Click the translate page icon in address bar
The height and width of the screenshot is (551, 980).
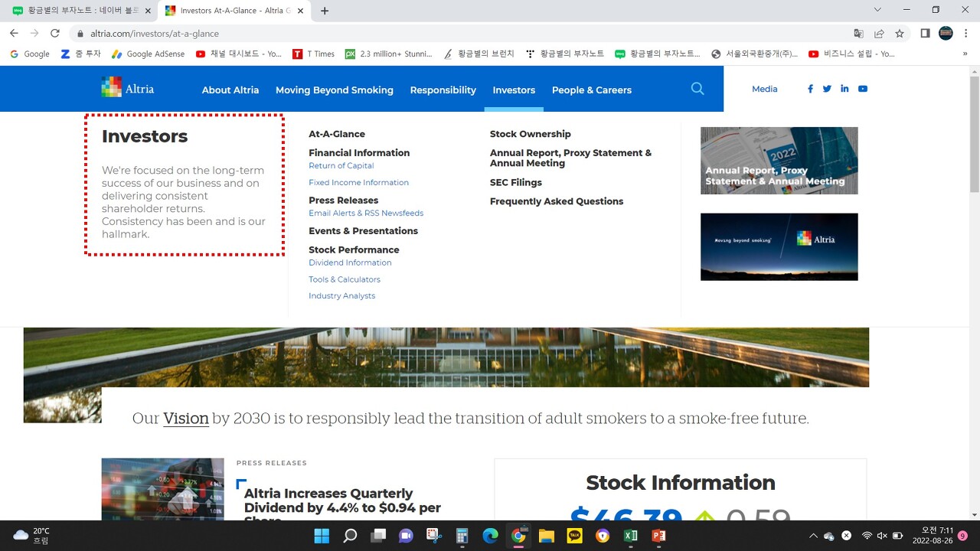858,34
